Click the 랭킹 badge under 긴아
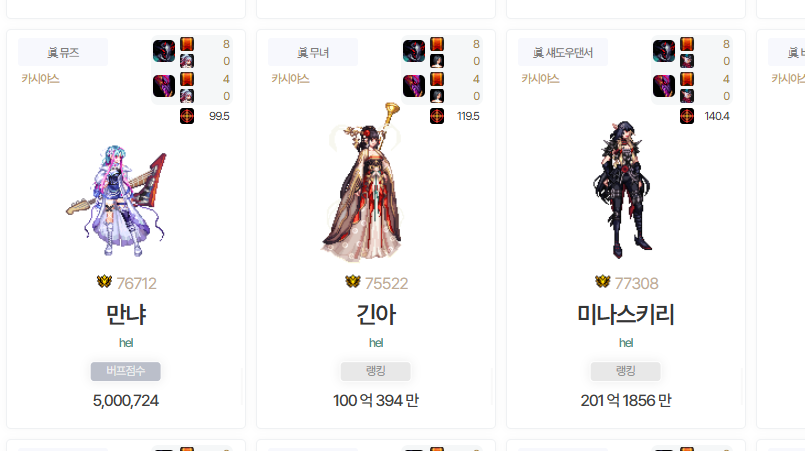The height and width of the screenshot is (451, 805). point(376,371)
